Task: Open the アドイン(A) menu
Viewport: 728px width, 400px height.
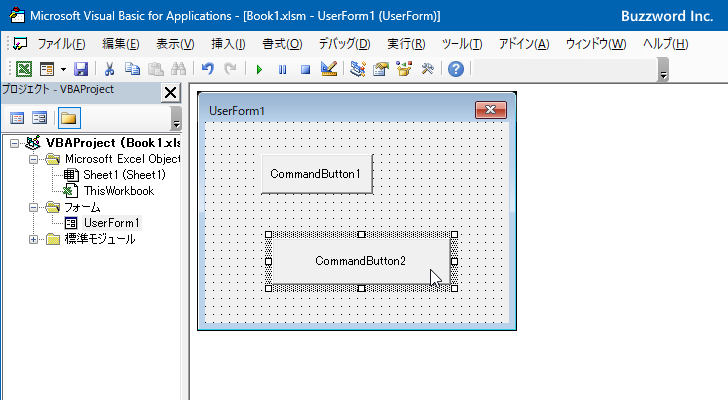Action: 524,44
